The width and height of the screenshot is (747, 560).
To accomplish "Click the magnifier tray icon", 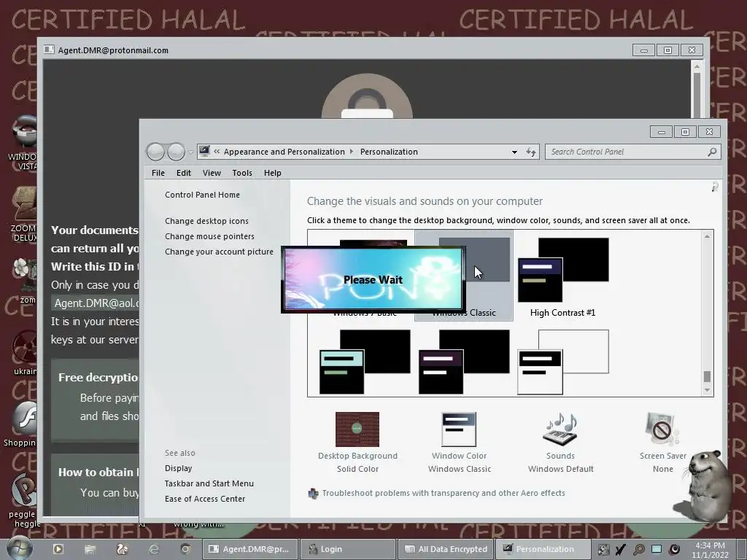I will [x=638, y=550].
